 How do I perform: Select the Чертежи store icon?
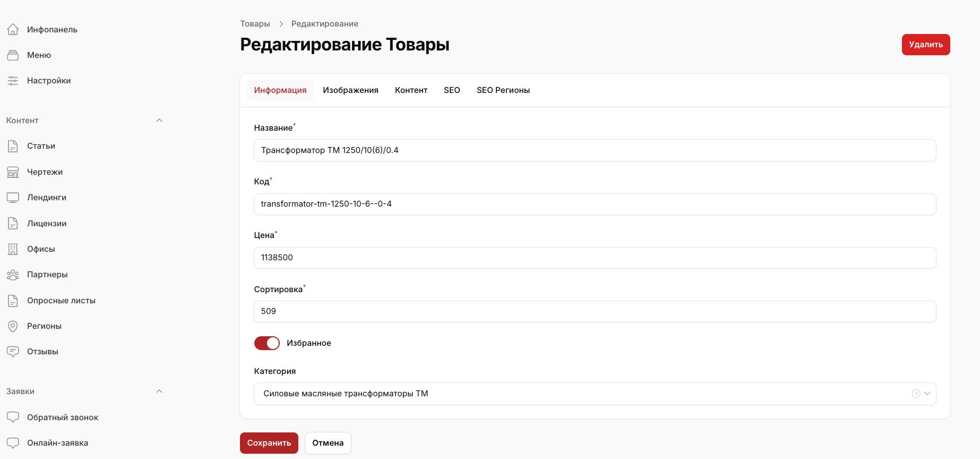(13, 172)
